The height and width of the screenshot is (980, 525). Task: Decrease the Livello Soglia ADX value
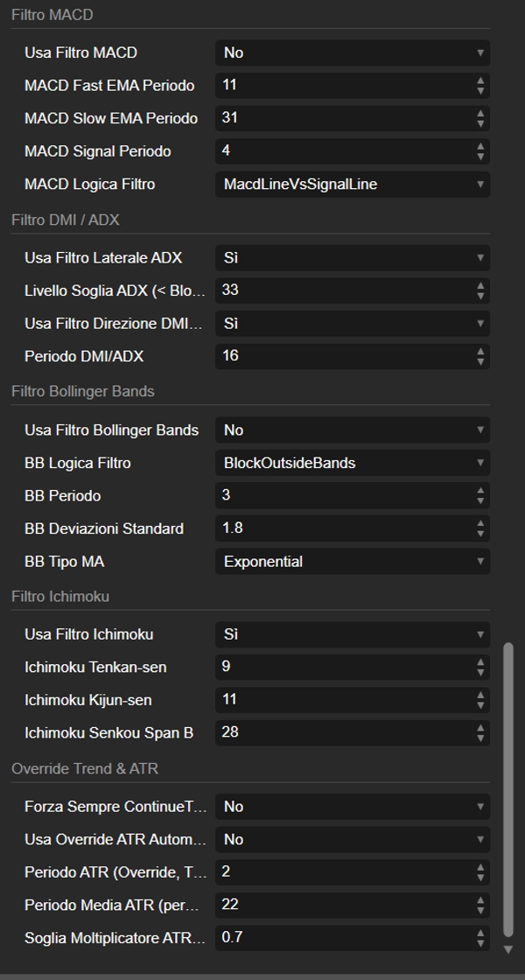click(480, 295)
